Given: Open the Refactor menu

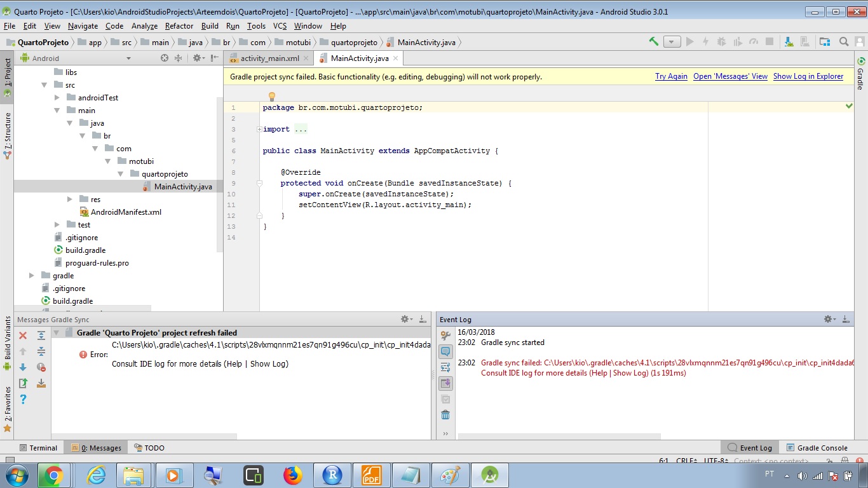Looking at the screenshot, I should (x=179, y=26).
